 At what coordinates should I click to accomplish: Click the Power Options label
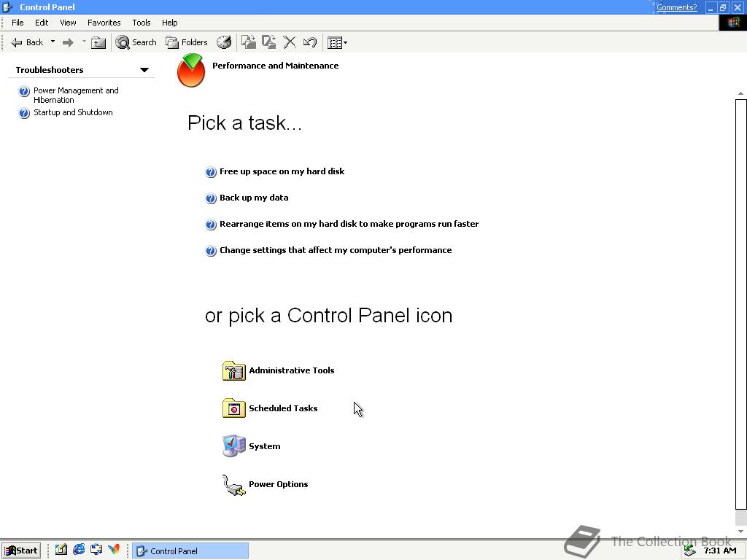click(278, 484)
